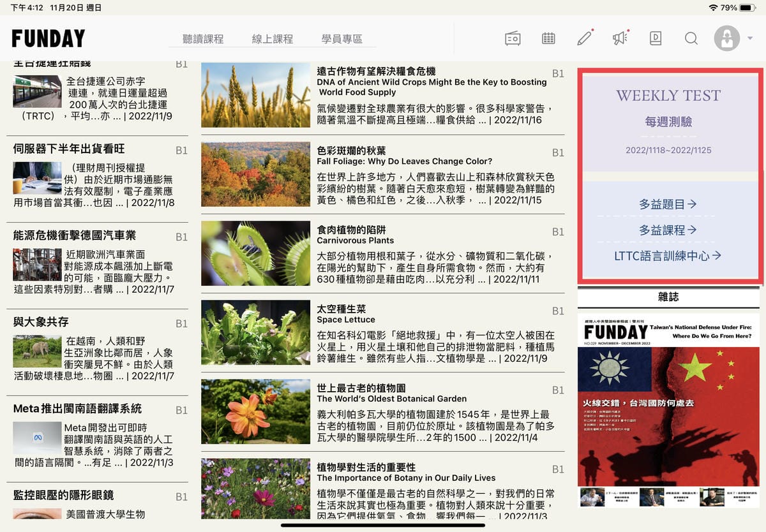Screen dimensions: 766x532
Task: Open the German auto factory thumbnail
Action: click(37, 265)
